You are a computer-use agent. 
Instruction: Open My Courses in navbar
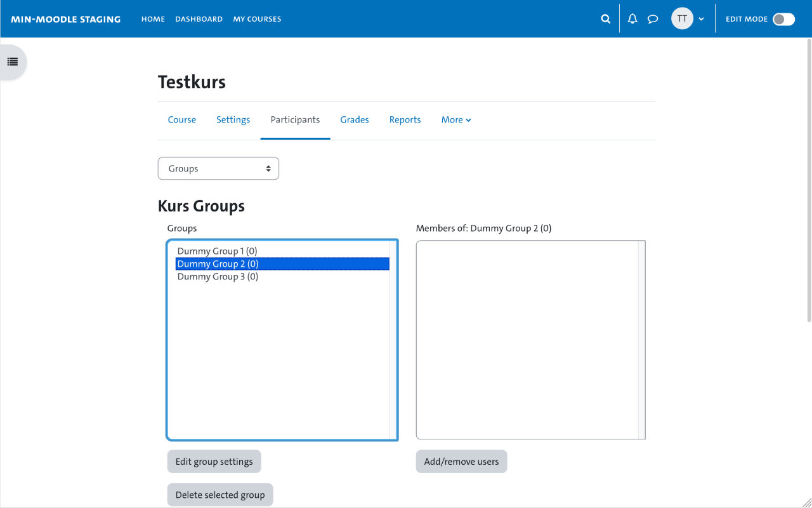click(257, 19)
